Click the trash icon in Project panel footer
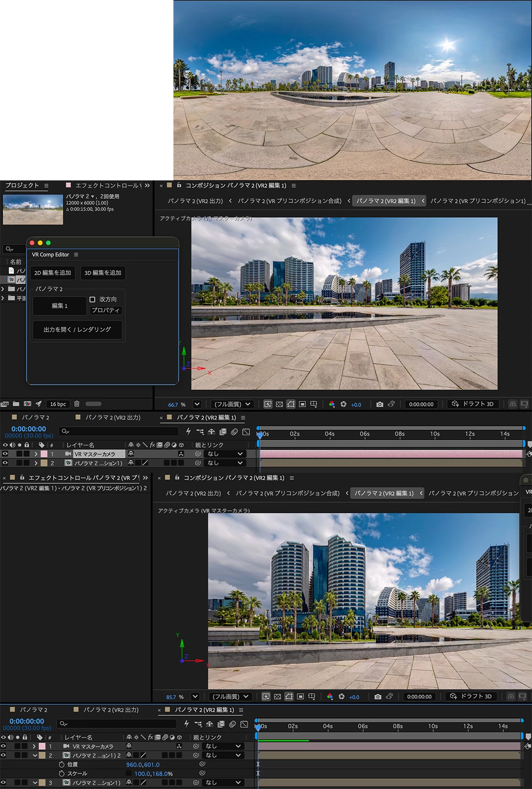 (77, 404)
